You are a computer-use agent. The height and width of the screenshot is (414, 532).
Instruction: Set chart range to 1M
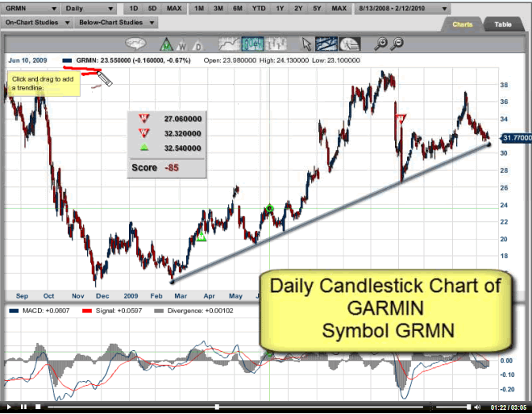(199, 9)
